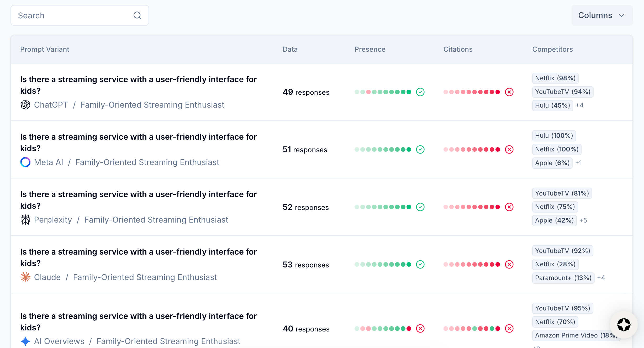
Task: Click the Claude starburst icon
Action: pyautogui.click(x=25, y=277)
